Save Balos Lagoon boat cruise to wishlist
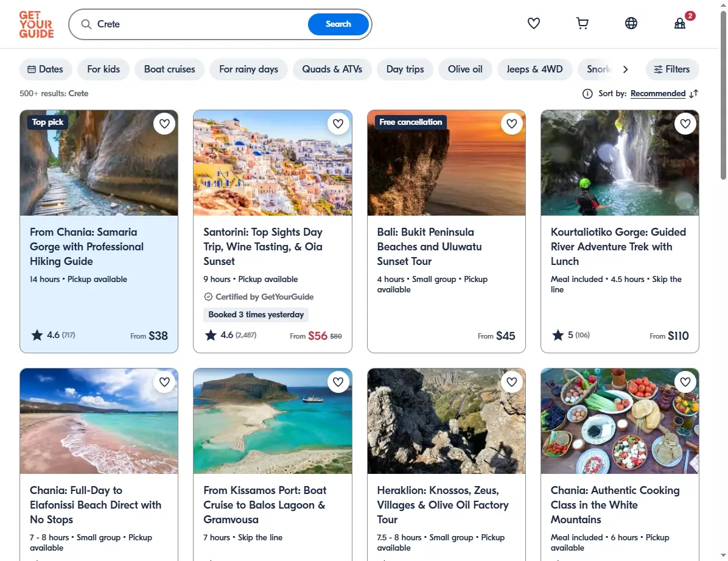728x561 pixels. (338, 382)
